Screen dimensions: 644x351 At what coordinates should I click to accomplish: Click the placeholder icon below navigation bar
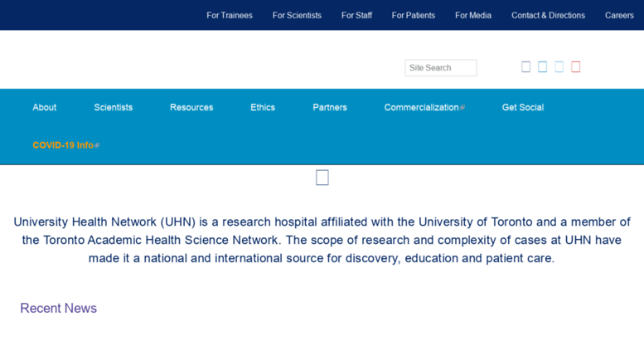322,178
